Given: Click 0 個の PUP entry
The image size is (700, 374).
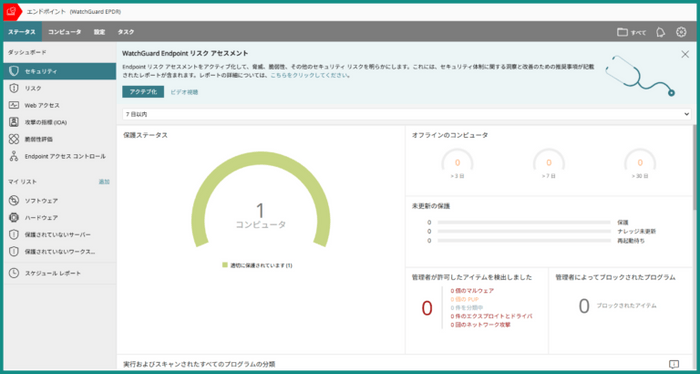Looking at the screenshot, I should click(464, 299).
